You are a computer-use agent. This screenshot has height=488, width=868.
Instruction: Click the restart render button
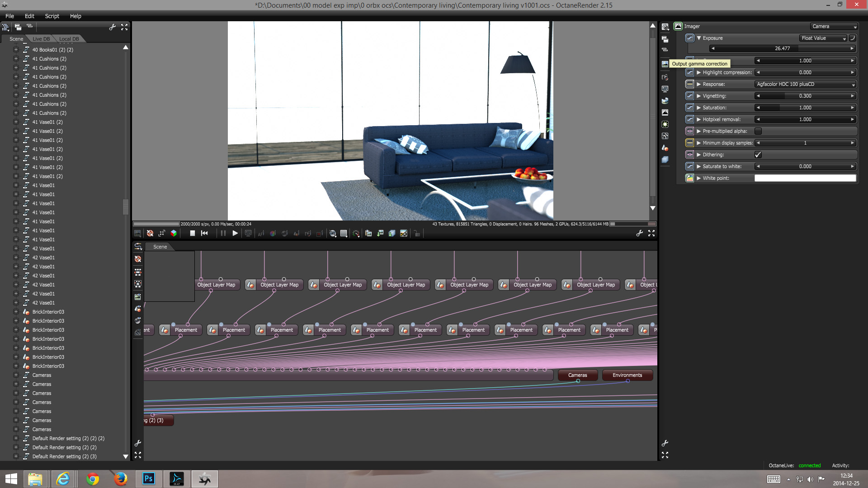[204, 233]
